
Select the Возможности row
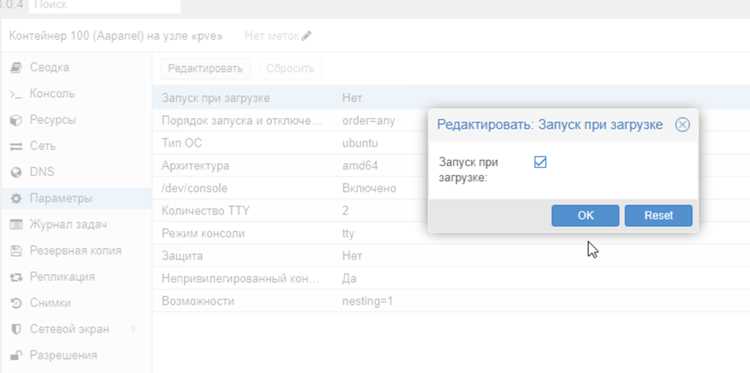click(x=451, y=301)
